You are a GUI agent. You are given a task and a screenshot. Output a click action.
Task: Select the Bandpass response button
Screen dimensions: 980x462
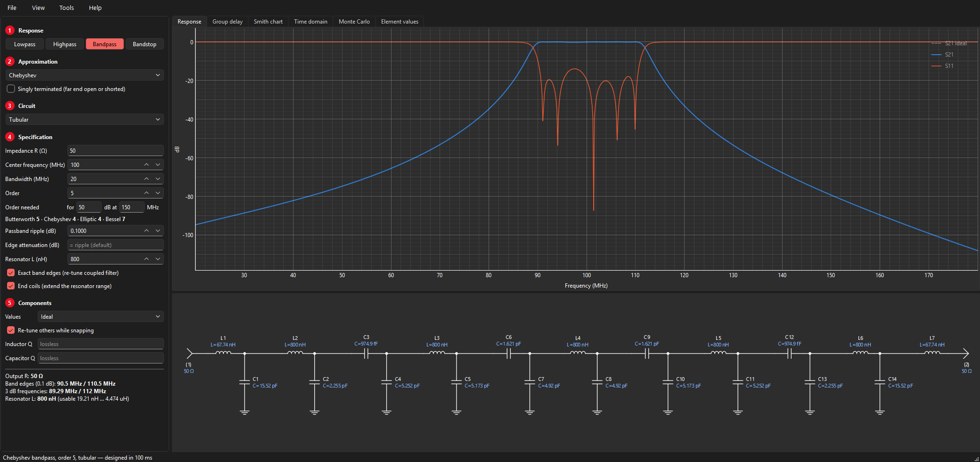[105, 44]
